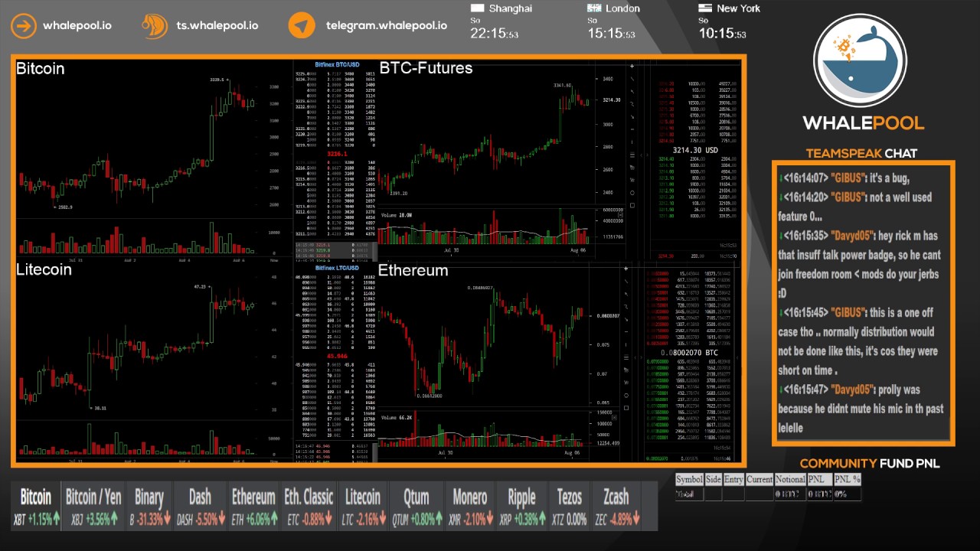The height and width of the screenshot is (551, 980).
Task: Expand BTC-Futures chart with right chevron
Action: (647, 155)
